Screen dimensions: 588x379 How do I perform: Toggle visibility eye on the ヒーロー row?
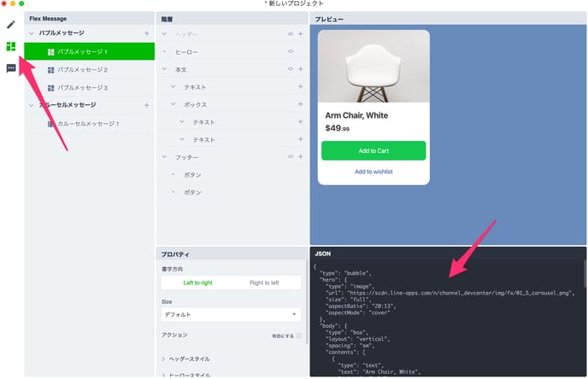[x=291, y=52]
